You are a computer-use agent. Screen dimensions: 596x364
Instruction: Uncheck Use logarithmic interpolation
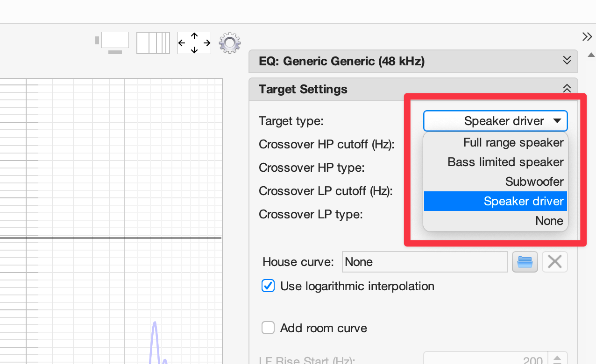point(268,286)
